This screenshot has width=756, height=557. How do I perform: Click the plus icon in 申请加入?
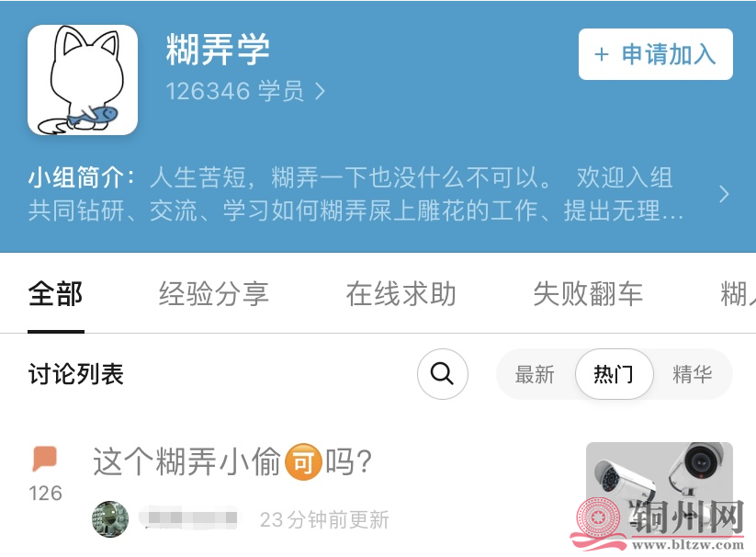(602, 54)
